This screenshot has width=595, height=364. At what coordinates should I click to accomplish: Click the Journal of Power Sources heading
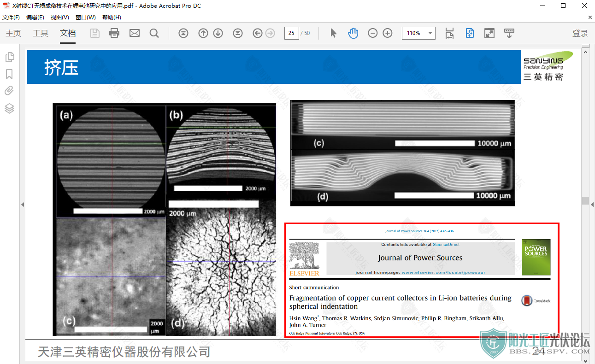[420, 258]
